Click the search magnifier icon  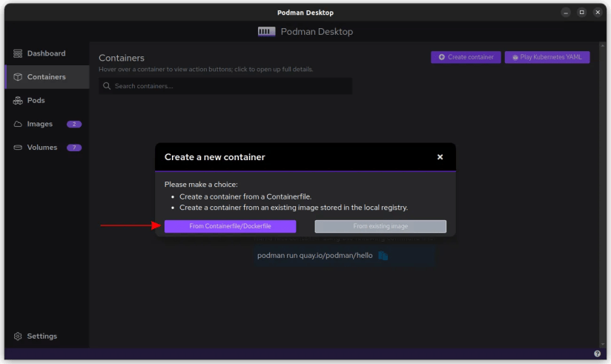(106, 86)
